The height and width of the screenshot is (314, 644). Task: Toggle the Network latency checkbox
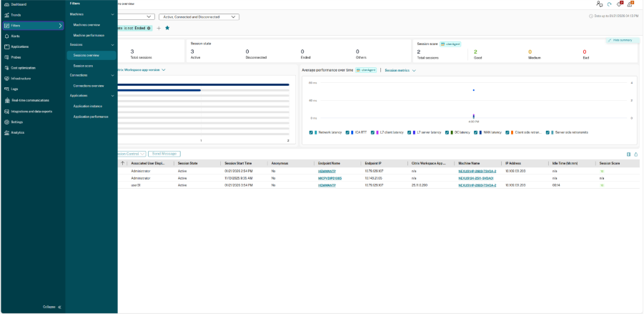tap(311, 132)
